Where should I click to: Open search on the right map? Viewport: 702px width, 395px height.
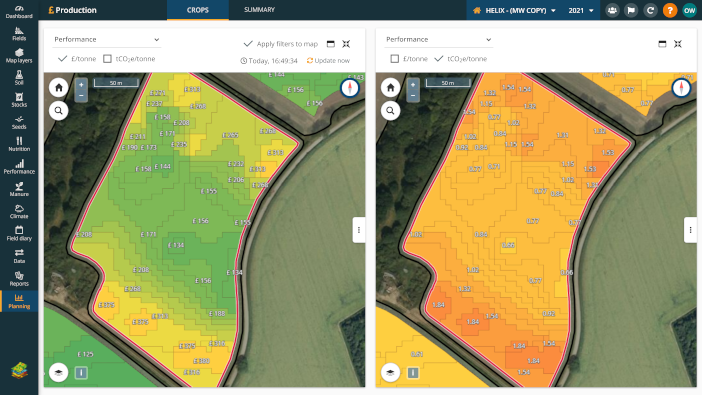point(390,110)
